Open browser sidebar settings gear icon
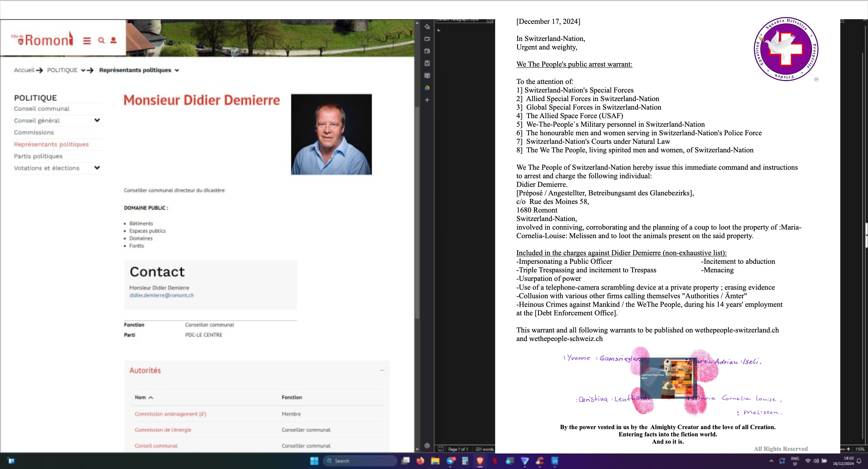The height and width of the screenshot is (469, 868). click(427, 445)
